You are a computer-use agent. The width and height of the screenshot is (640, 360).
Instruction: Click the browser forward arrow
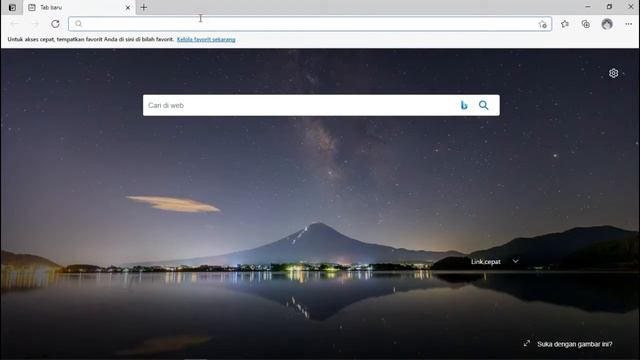point(35,24)
